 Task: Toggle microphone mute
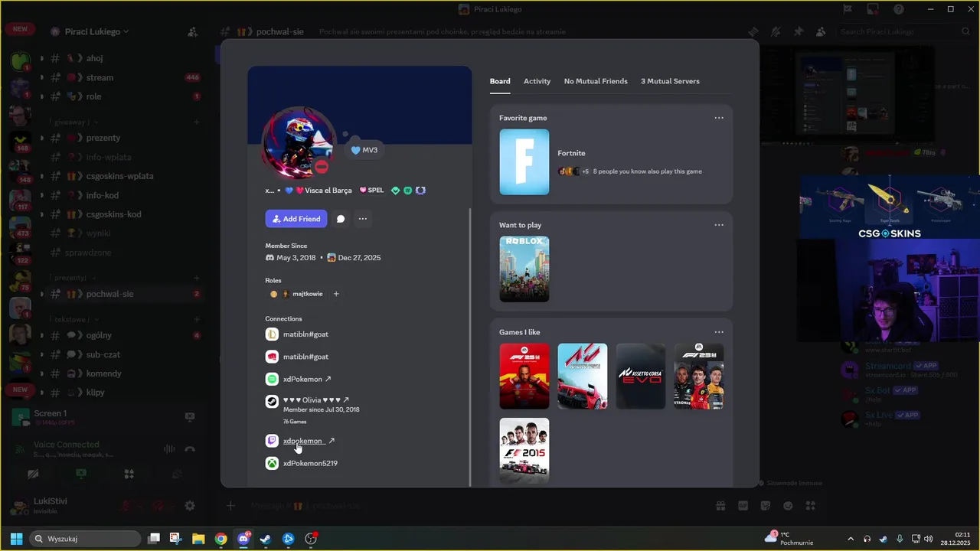[x=127, y=506]
